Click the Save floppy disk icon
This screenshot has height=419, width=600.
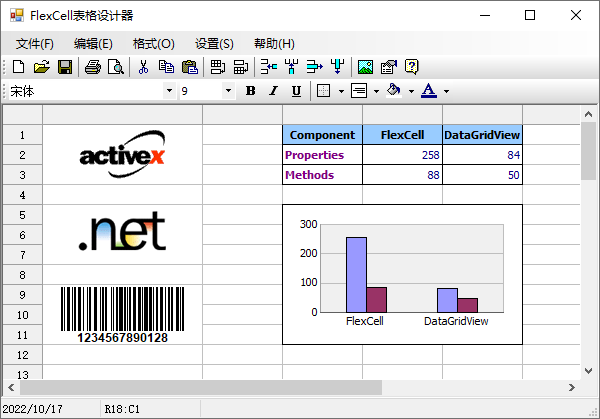[x=65, y=67]
